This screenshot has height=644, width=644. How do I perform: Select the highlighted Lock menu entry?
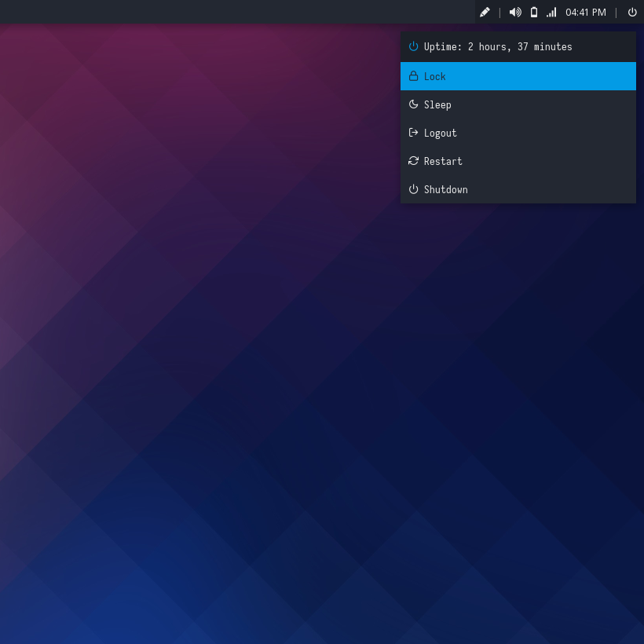click(x=518, y=76)
